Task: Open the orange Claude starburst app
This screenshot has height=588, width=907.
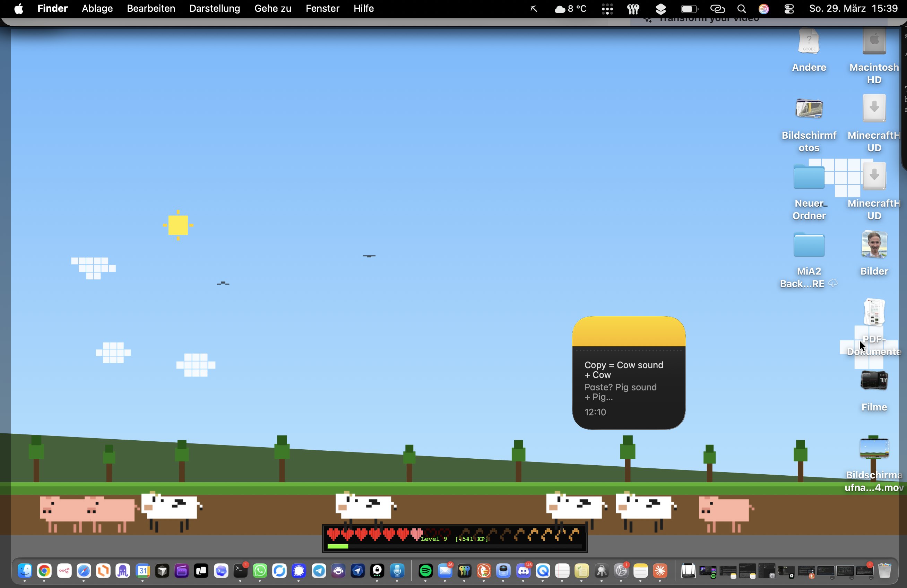Action: [660, 571]
